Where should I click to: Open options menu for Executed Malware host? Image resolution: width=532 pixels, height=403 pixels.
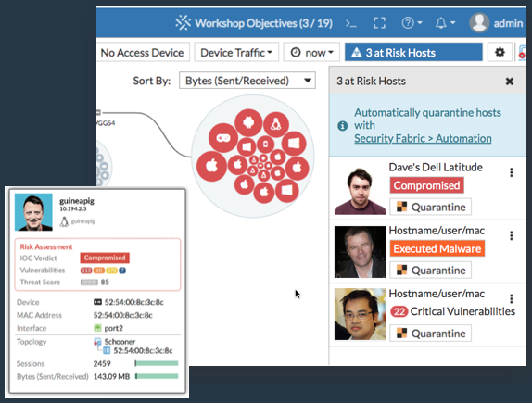(x=511, y=235)
